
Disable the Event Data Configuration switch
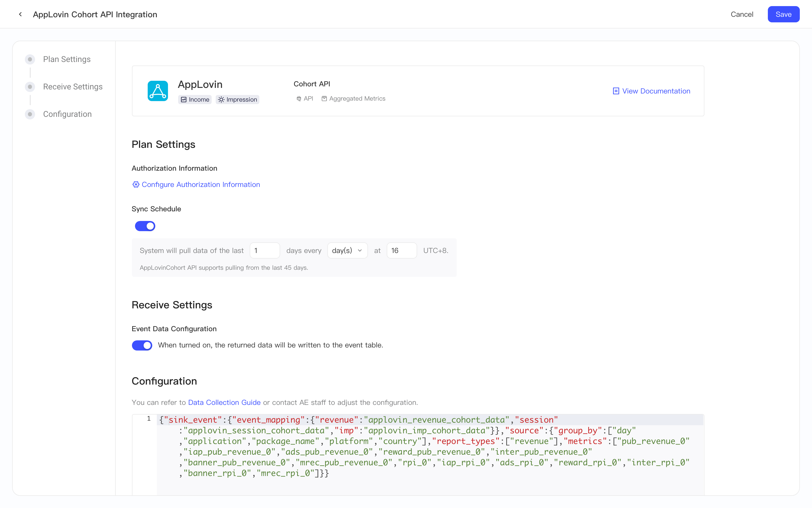[x=142, y=345]
